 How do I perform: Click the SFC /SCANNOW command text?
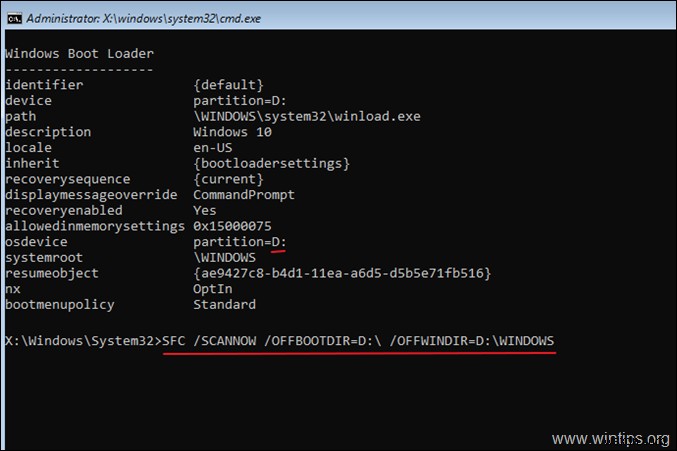click(x=360, y=342)
